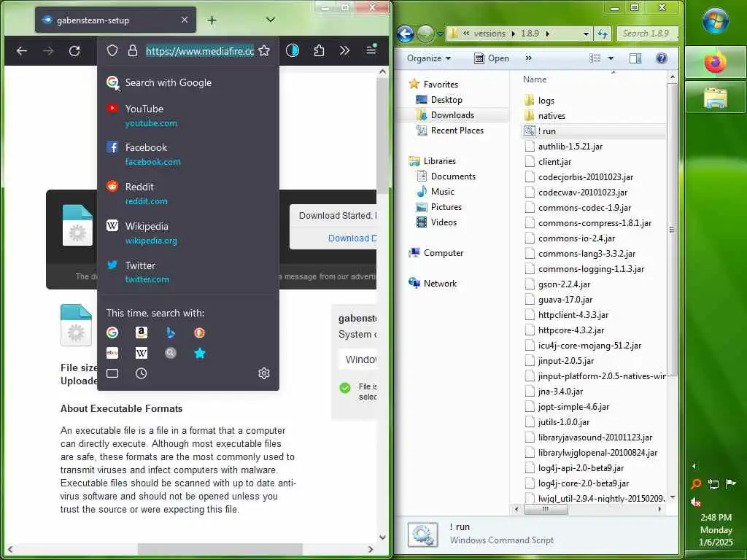Select Twitter suggestion in urlbar list
Viewport: 747px width, 560px height.
coord(188,272)
